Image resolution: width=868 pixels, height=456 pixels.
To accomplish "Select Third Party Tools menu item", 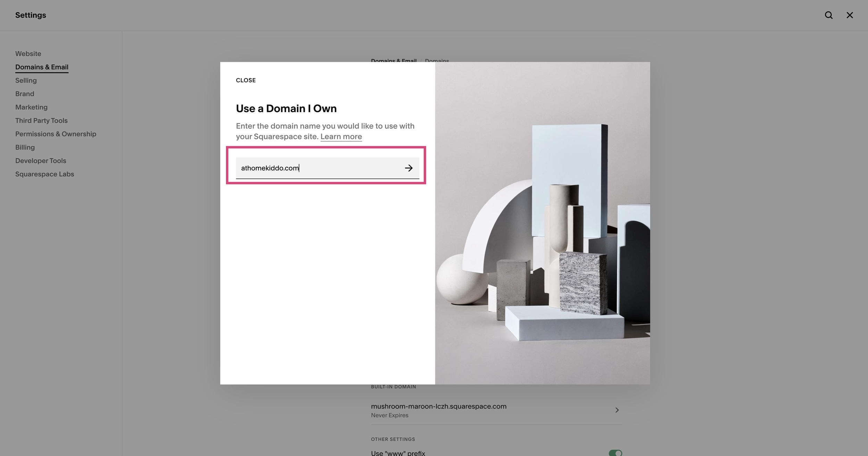I will [x=41, y=121].
